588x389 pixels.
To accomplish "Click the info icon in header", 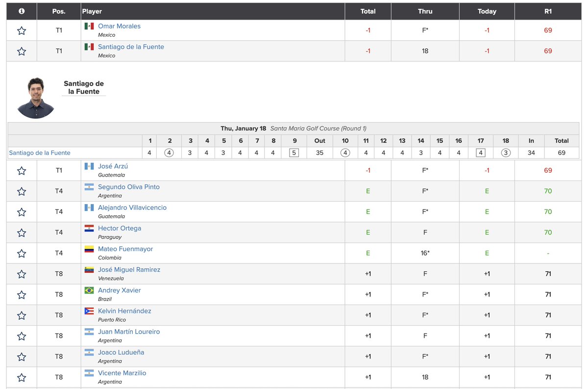I will coord(22,11).
